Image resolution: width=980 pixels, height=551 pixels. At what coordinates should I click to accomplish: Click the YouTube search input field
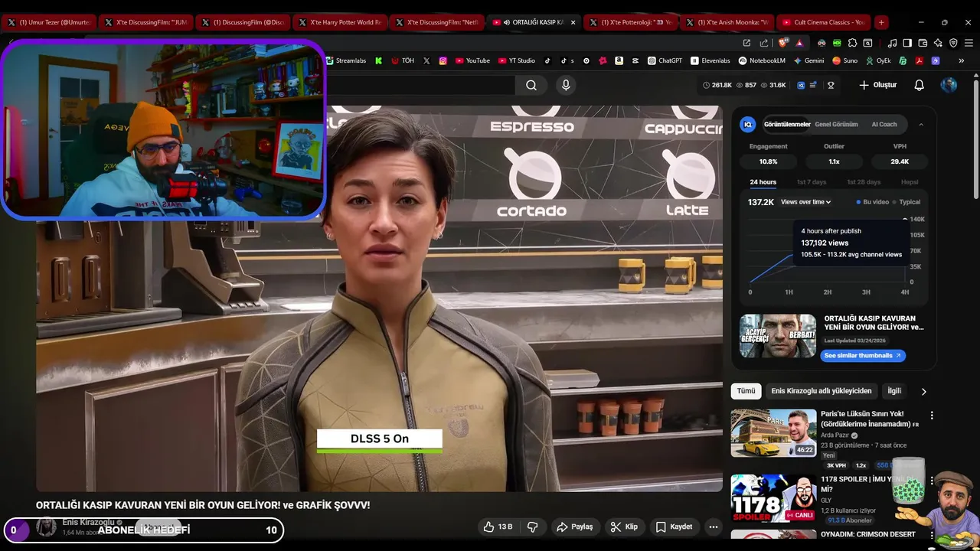421,85
